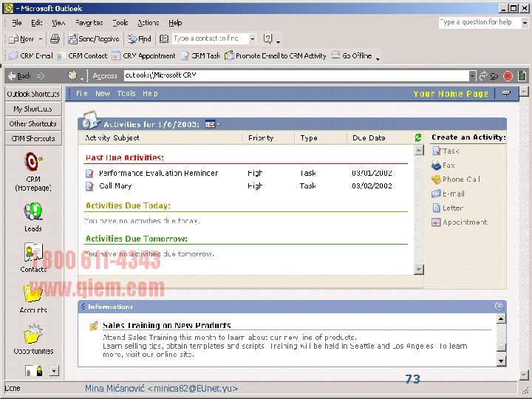This screenshot has height=399, width=532.
Task: Click the red Stop icon
Action: pos(508,76)
